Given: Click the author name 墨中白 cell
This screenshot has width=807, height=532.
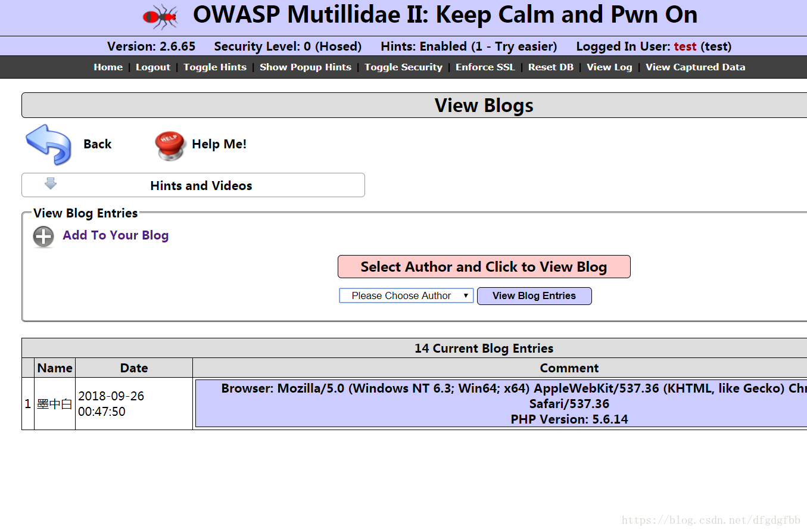Looking at the screenshot, I should pyautogui.click(x=55, y=404).
